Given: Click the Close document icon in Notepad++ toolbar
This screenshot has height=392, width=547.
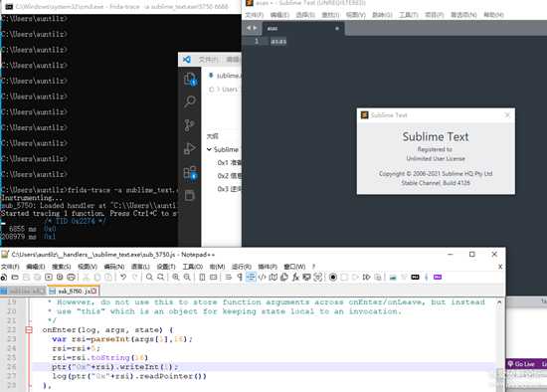Looking at the screenshot, I should pos(49,278).
